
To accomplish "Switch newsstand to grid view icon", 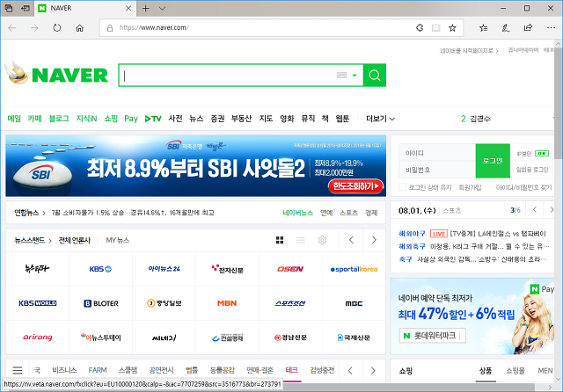I will click(x=280, y=240).
